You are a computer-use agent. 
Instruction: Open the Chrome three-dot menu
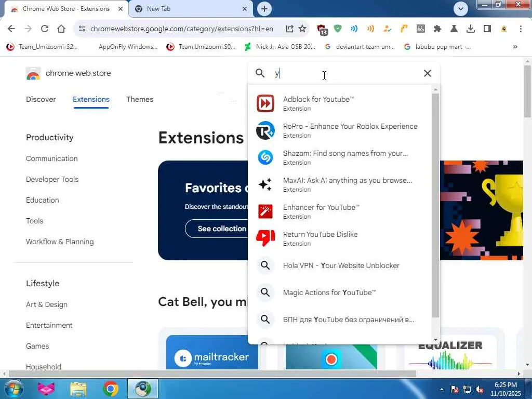(x=521, y=29)
